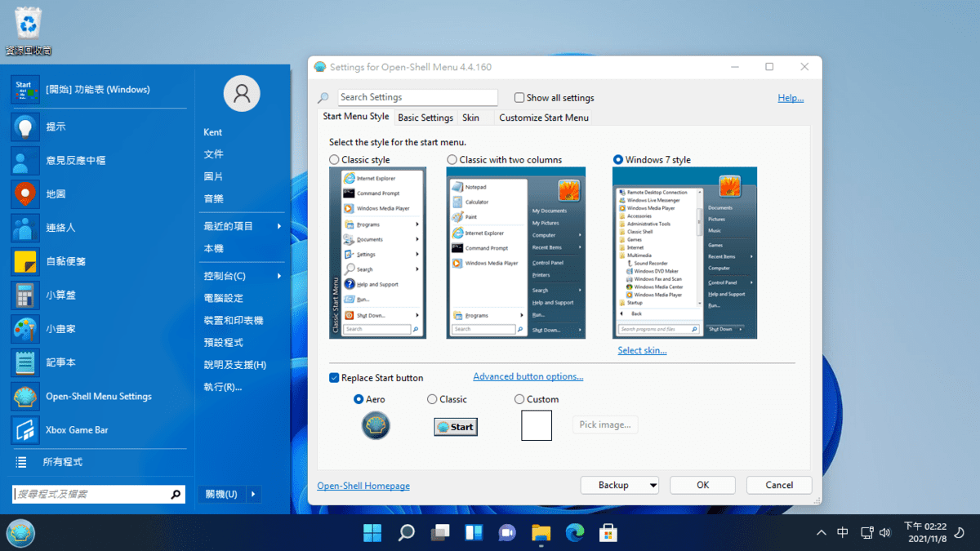Click the Aero shell Start button preview
Viewport: 980px width, 551px height.
[376, 425]
